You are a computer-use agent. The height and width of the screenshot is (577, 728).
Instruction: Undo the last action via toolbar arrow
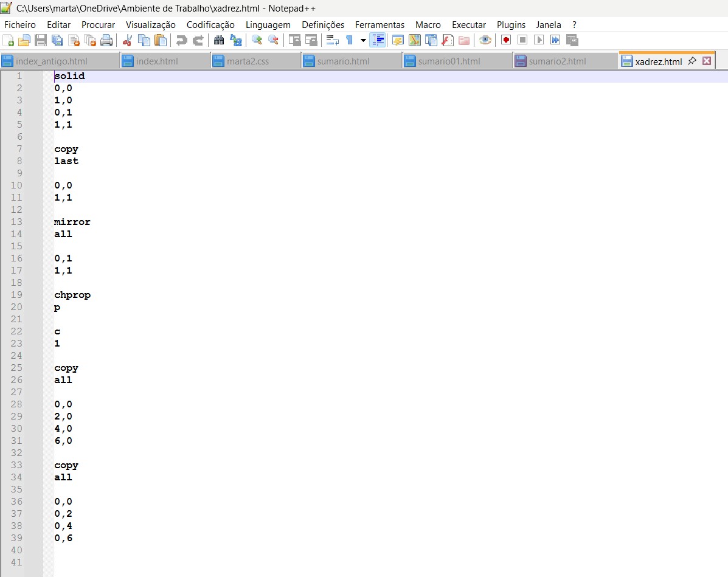(181, 40)
